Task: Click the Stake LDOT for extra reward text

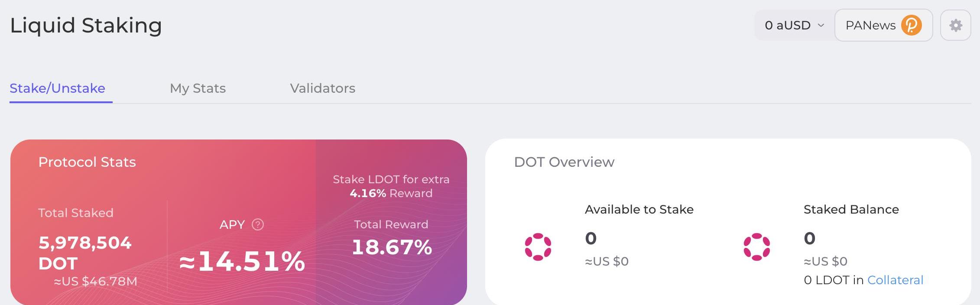Action: [x=391, y=186]
